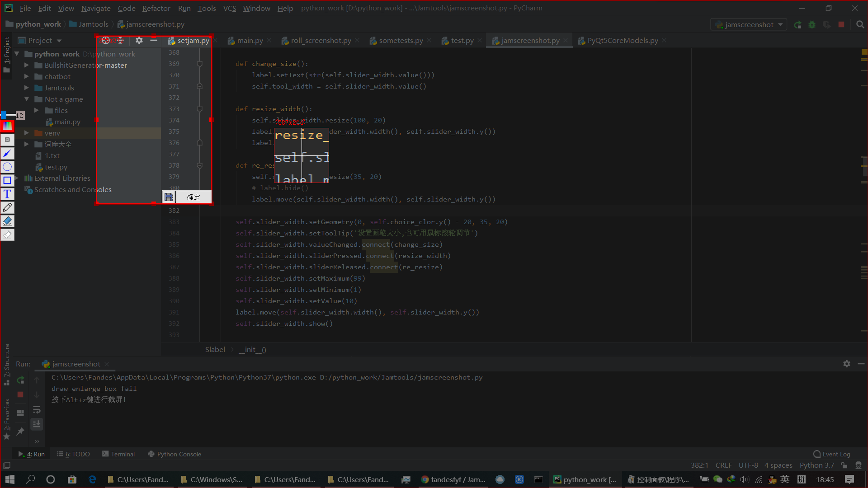The image size is (868, 488).
Task: Select the circle drawing tool
Action: click(7, 167)
